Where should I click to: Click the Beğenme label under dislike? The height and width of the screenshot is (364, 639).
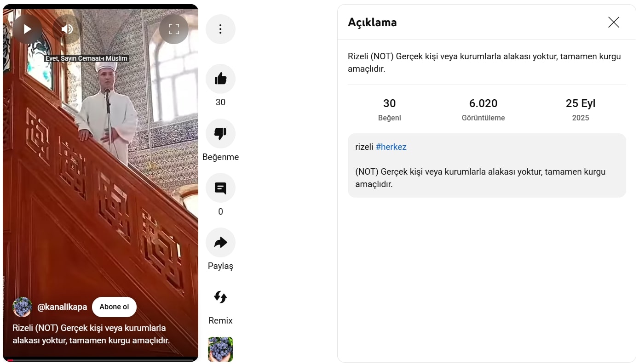[220, 157]
